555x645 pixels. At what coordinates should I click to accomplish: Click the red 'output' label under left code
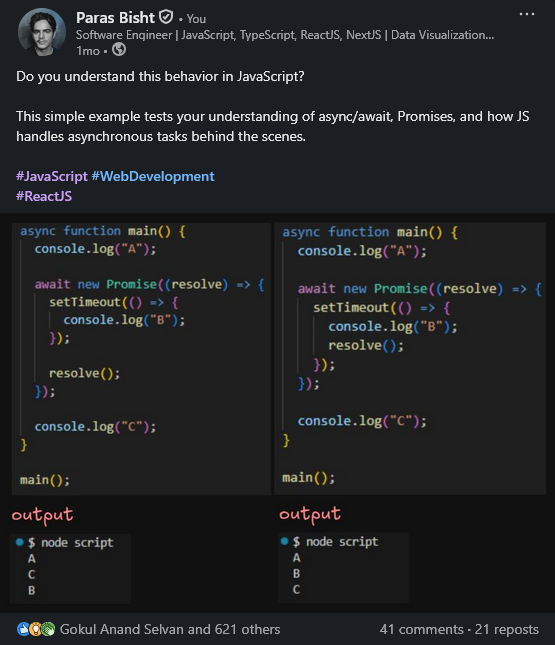[42, 515]
